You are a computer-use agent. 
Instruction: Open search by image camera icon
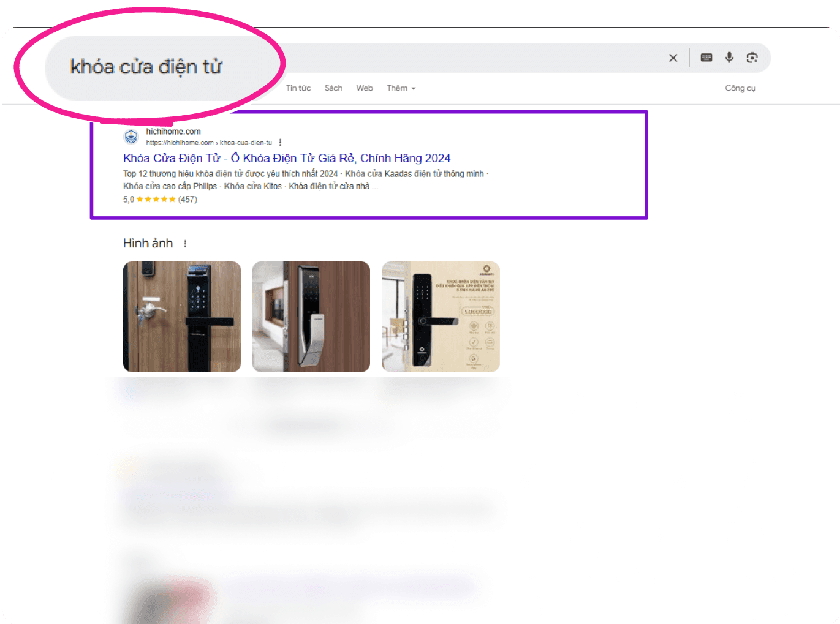tap(752, 58)
